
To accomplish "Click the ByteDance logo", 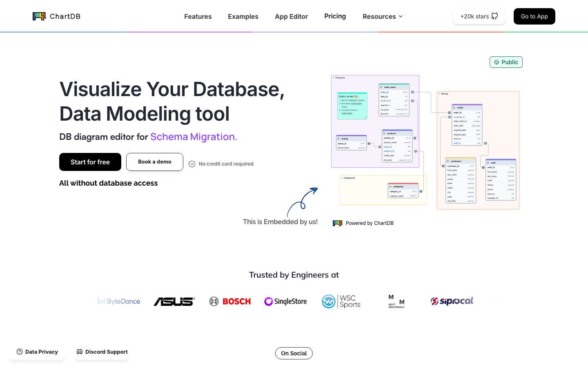I will tap(118, 301).
